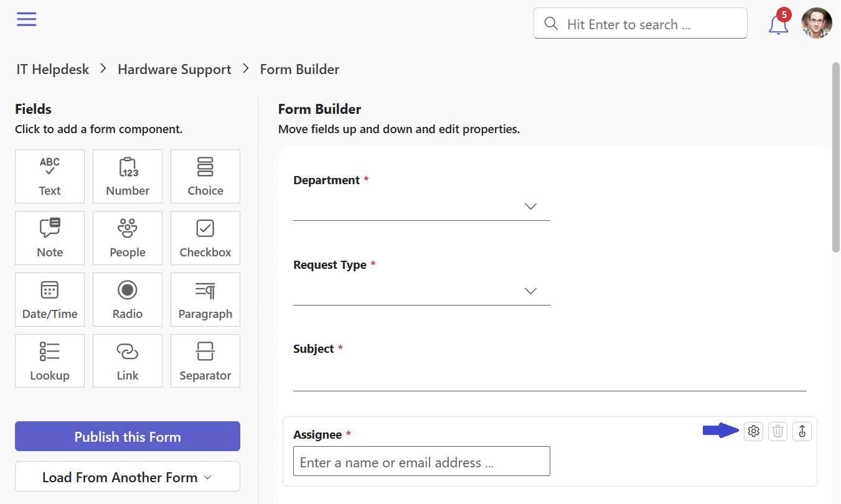The width and height of the screenshot is (841, 504).
Task: Open the notifications bell
Action: [x=778, y=25]
